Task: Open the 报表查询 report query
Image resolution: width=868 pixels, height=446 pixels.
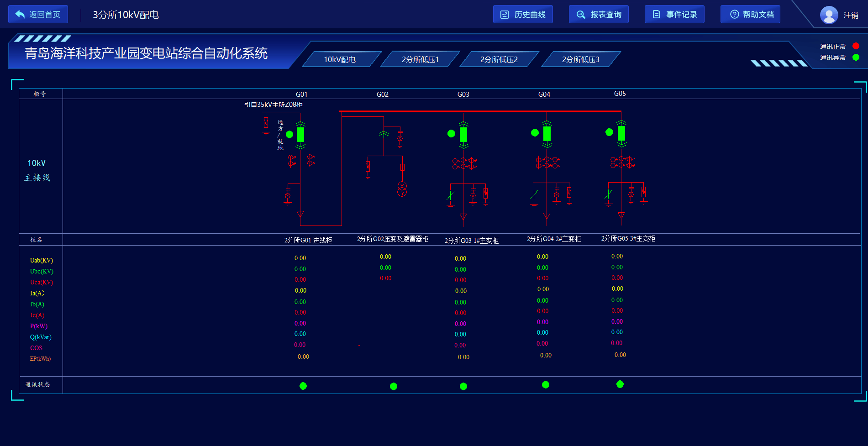Action: point(599,14)
